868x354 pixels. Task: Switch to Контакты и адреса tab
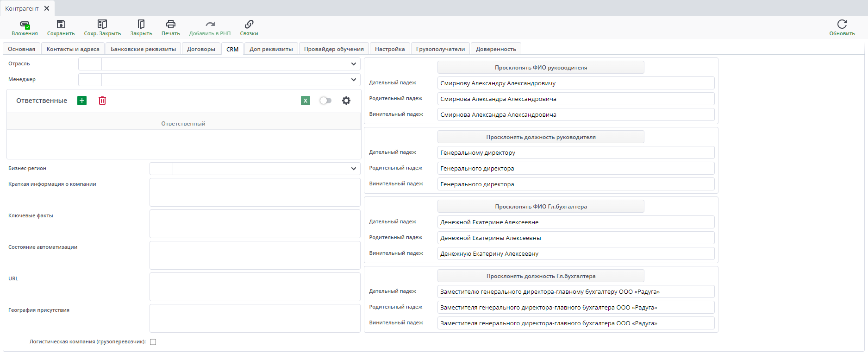pyautogui.click(x=73, y=49)
